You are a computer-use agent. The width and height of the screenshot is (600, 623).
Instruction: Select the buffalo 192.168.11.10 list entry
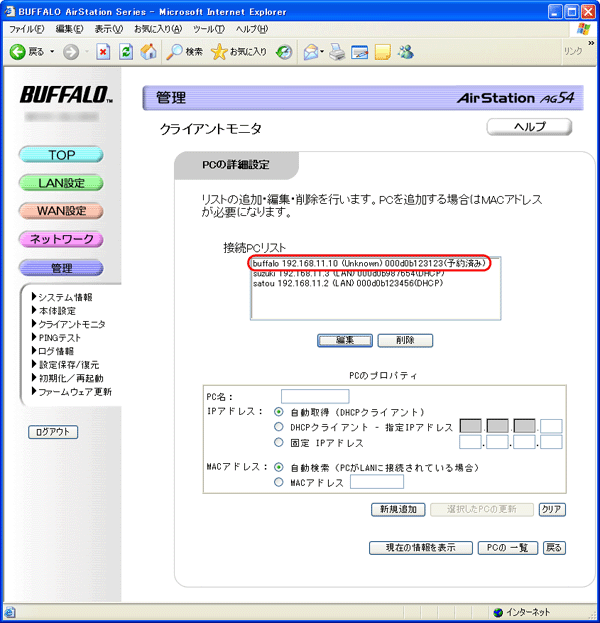369,263
